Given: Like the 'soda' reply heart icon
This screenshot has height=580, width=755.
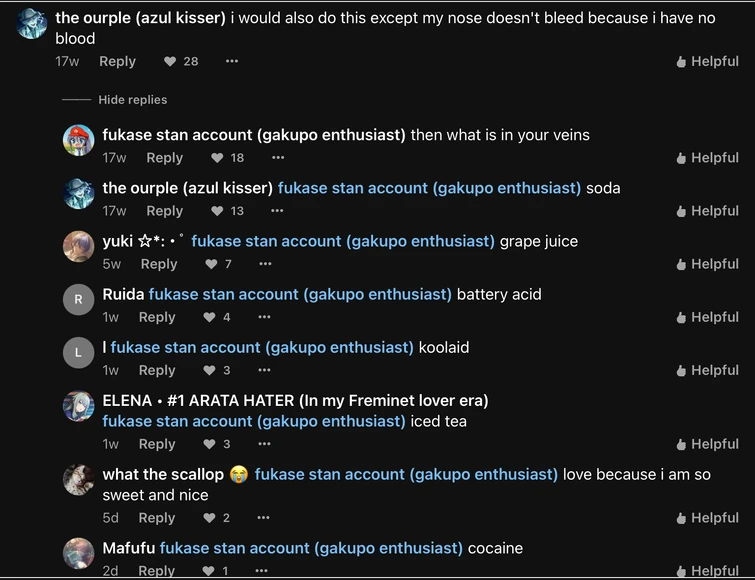Looking at the screenshot, I should pyautogui.click(x=217, y=211).
